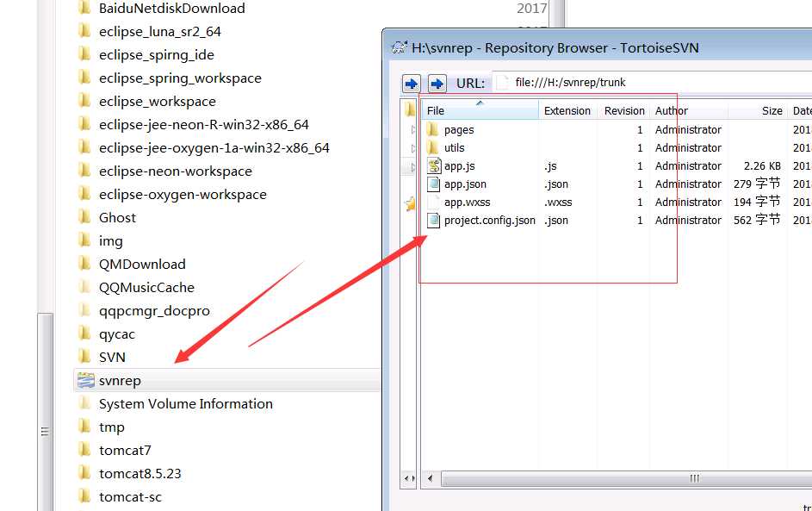The image size is (812, 511).
Task: Expand the third tree node in the repository tree pane
Action: pos(412,167)
